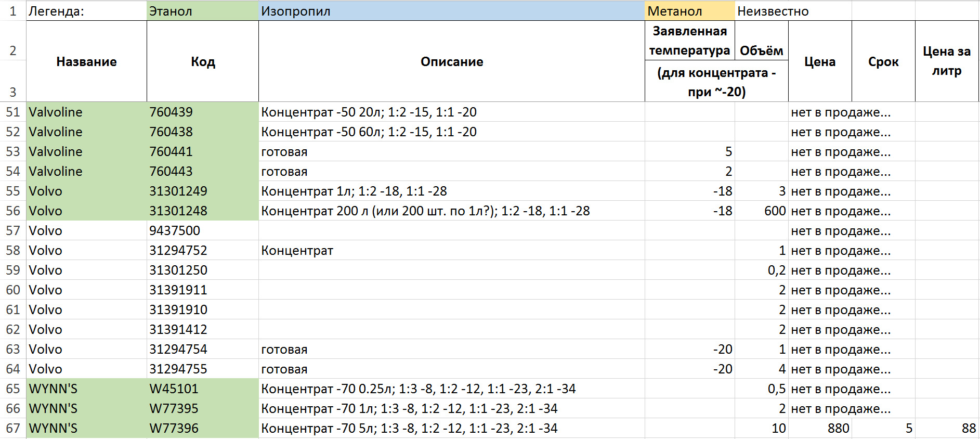980x439 pixels.
Task: Select the "Название" column header cell
Action: pyautogui.click(x=86, y=61)
